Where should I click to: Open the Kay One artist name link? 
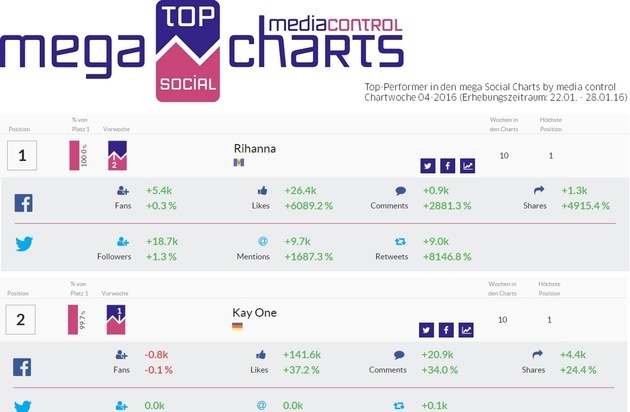(x=254, y=312)
